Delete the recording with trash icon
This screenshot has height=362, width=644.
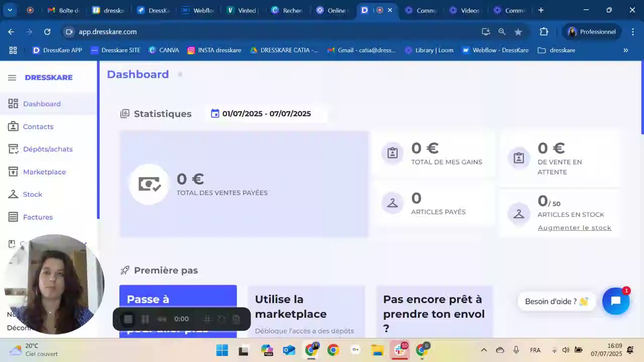[236, 319]
